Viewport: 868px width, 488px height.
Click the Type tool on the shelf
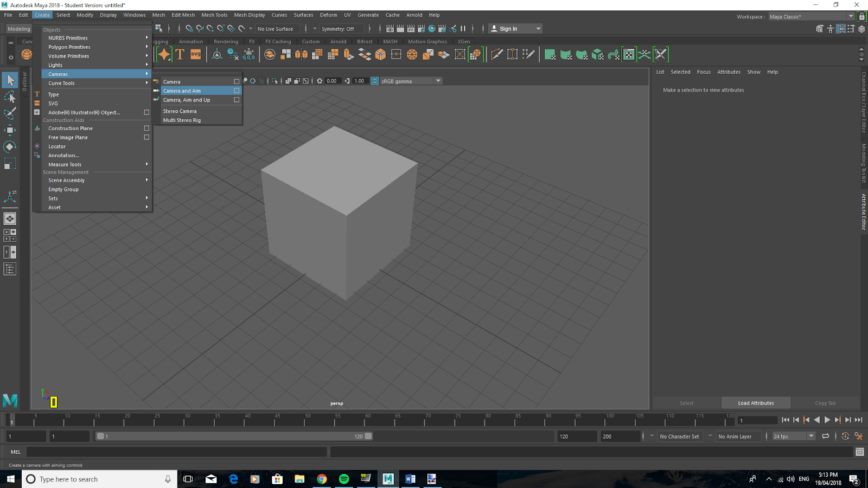(179, 54)
